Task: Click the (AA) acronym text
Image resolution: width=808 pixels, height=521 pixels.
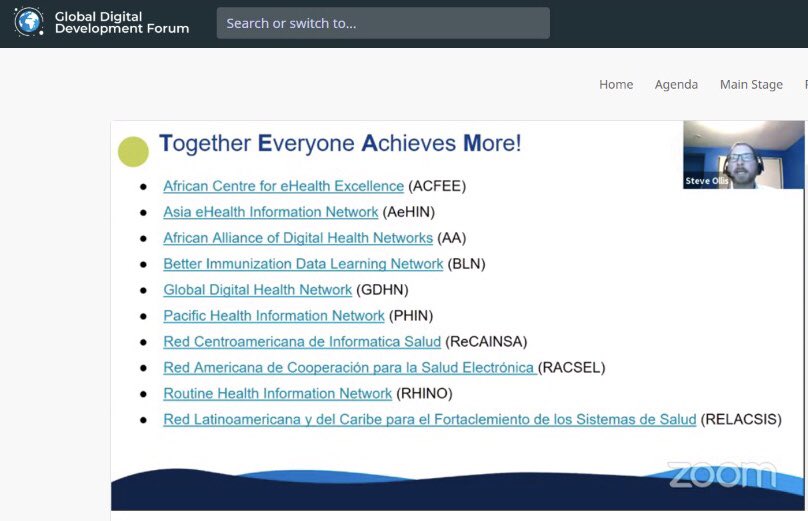Action: tap(451, 238)
